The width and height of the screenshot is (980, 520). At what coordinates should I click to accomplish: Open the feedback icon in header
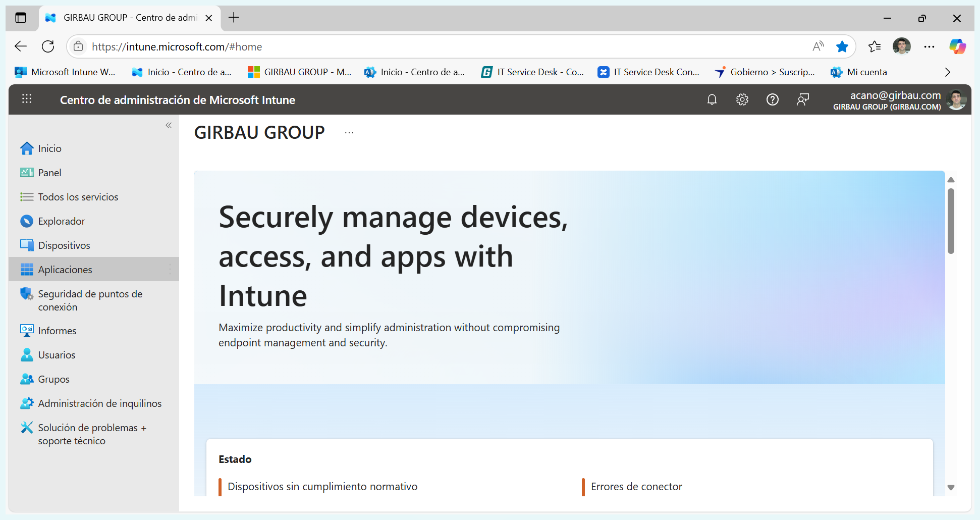pyautogui.click(x=802, y=99)
